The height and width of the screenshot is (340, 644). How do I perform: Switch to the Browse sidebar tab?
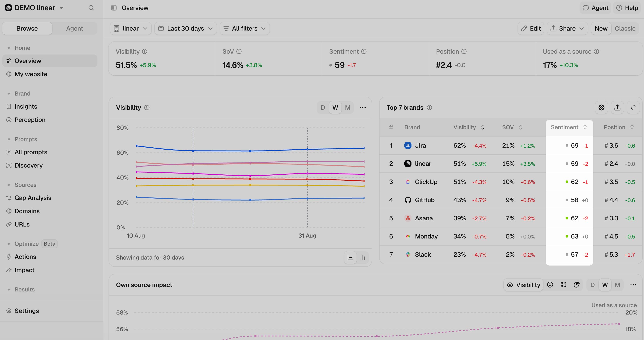tap(27, 29)
